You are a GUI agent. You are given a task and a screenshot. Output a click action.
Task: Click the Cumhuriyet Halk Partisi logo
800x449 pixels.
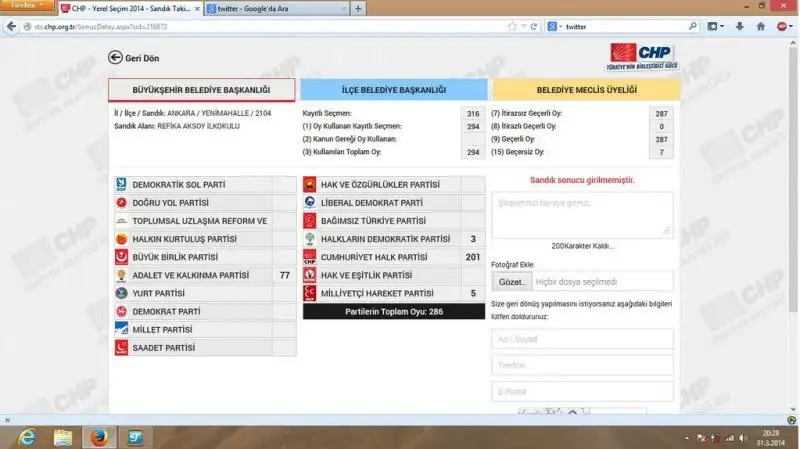tap(310, 257)
